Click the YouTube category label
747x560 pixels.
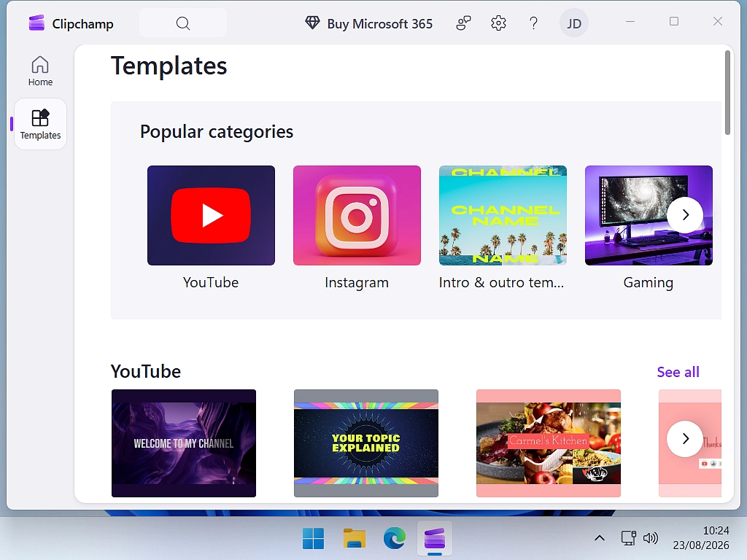pos(211,282)
